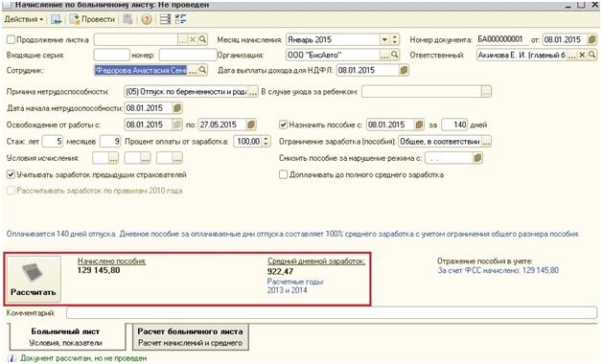Open the Средний дневной заработок link
602x364 pixels.
[316, 262]
